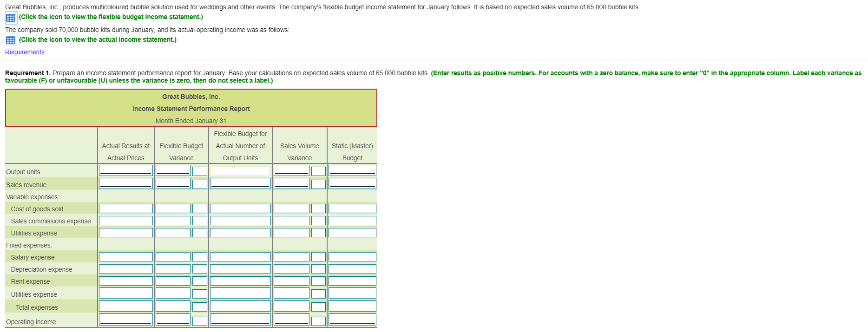Click Operating income Flexible Budget for Actual field
This screenshot has width=868, height=332.
[240, 320]
